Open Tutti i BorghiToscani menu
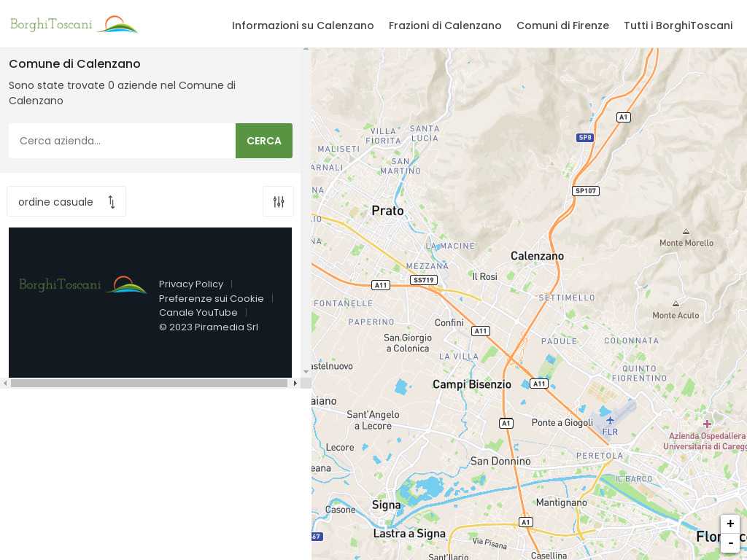Screen dimensions: 747x560 coord(678,26)
